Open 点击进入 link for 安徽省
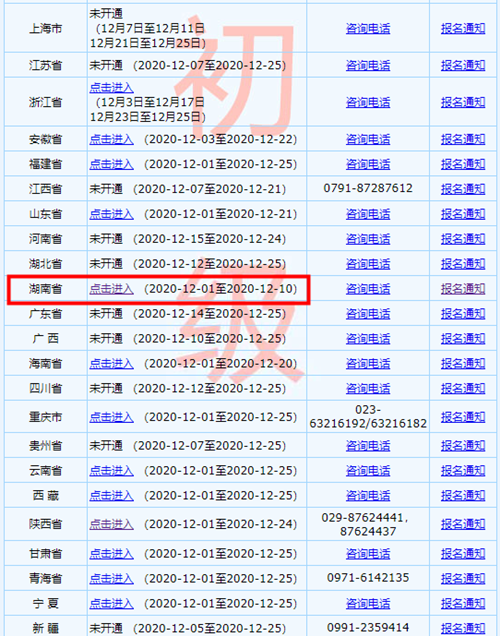 pos(112,140)
